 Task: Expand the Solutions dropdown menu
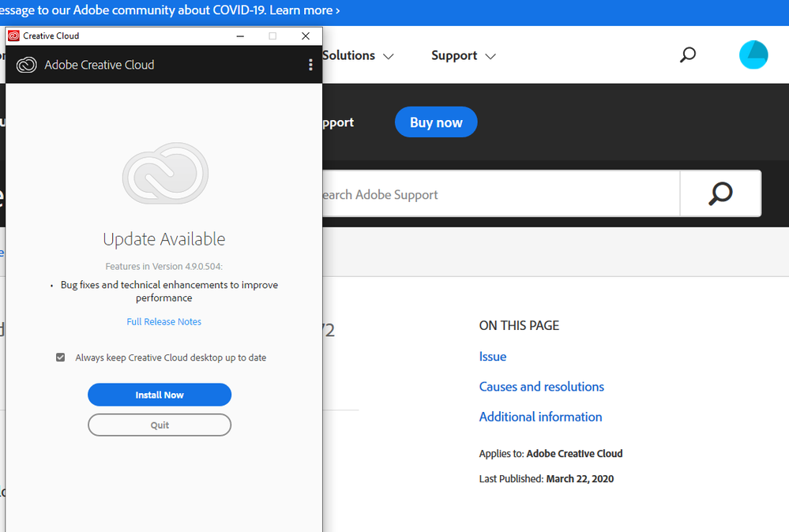coord(358,55)
